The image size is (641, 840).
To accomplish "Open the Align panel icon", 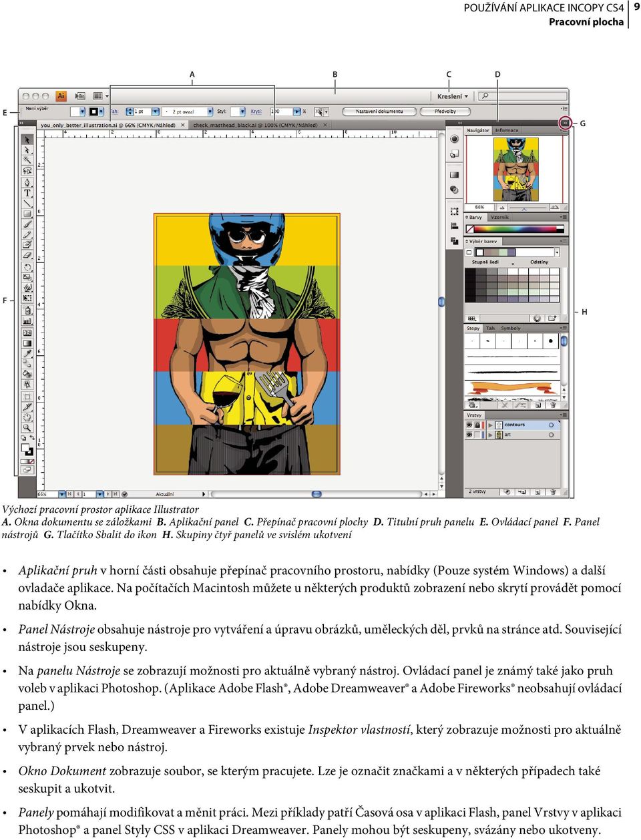I will tap(454, 226).
